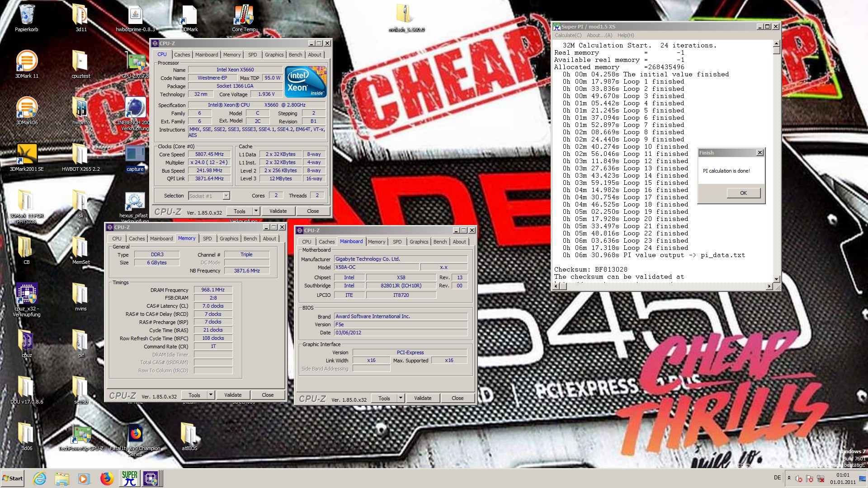Click Intel Xeon inside logo
This screenshot has width=868, height=488.
(x=306, y=82)
